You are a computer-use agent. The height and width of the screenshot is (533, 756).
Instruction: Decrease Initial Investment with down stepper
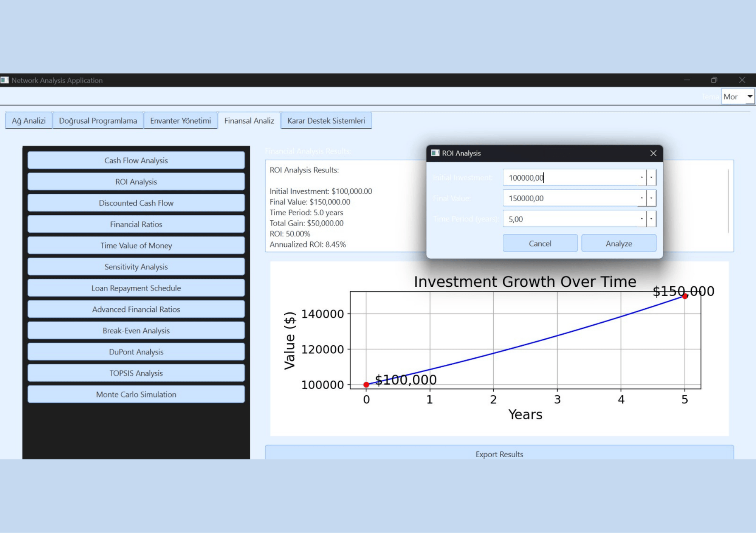click(651, 177)
